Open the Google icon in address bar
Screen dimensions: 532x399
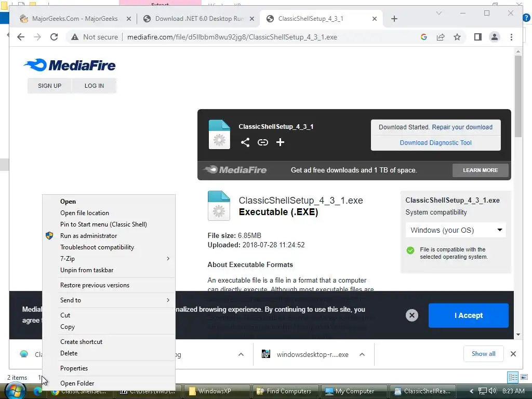[424, 37]
